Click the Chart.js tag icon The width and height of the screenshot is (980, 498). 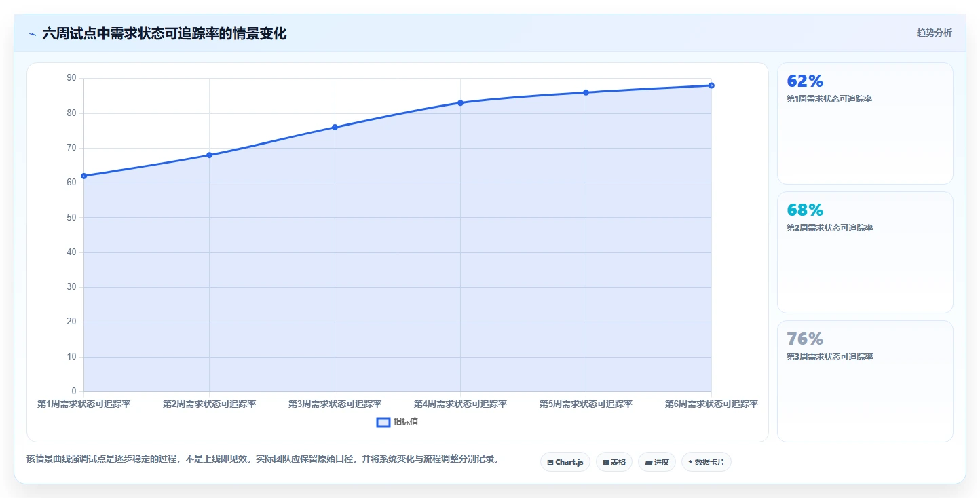(550, 462)
